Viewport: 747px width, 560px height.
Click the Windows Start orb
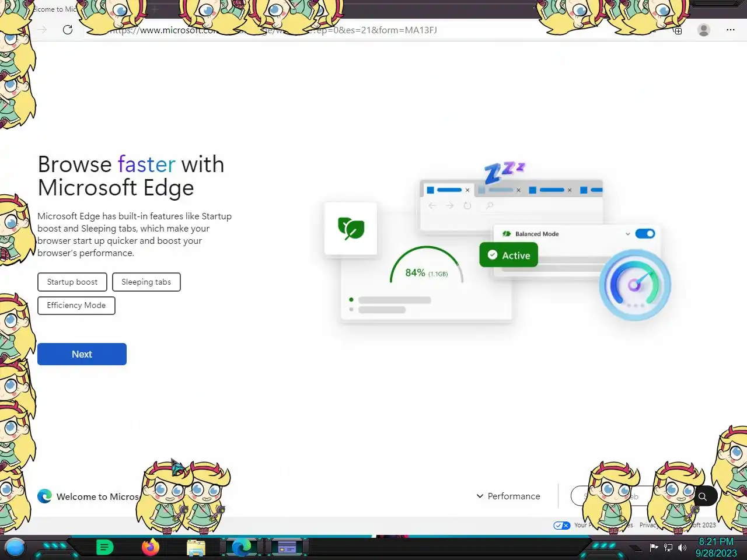15,547
